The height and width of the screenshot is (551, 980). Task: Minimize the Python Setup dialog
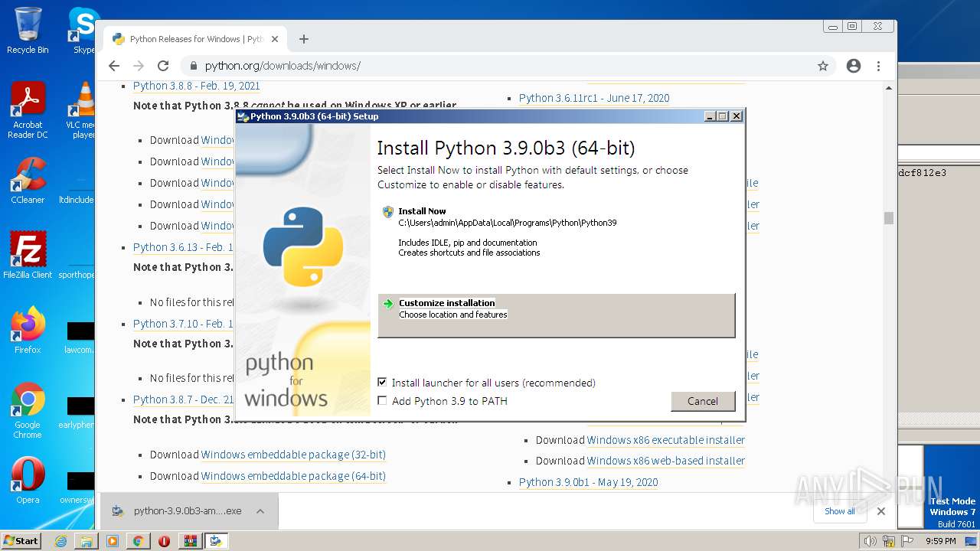pyautogui.click(x=709, y=116)
